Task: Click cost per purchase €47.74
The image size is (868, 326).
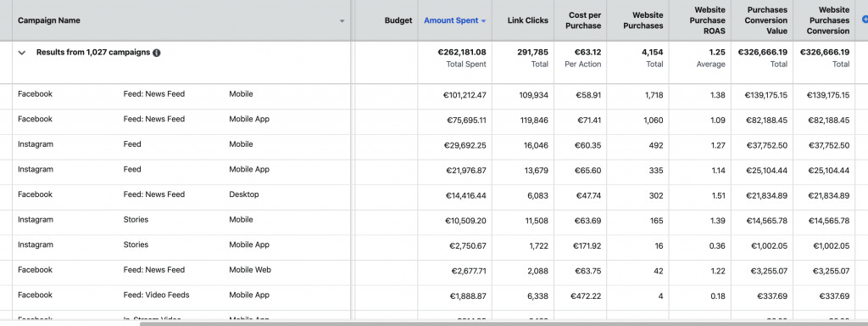Action: (x=588, y=196)
